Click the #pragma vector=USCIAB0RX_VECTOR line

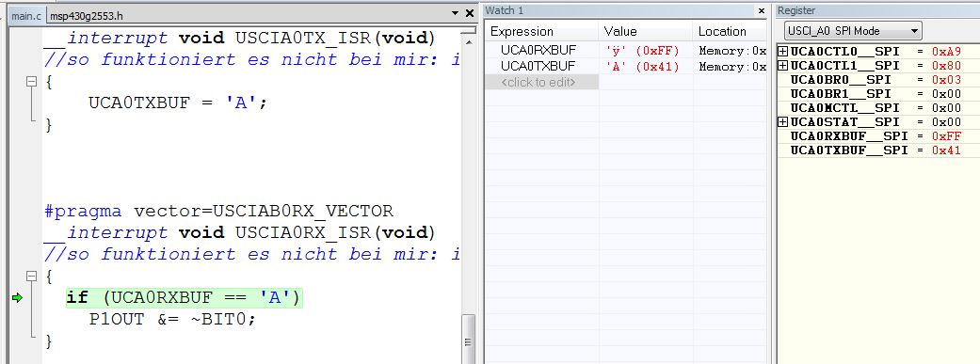coord(218,211)
